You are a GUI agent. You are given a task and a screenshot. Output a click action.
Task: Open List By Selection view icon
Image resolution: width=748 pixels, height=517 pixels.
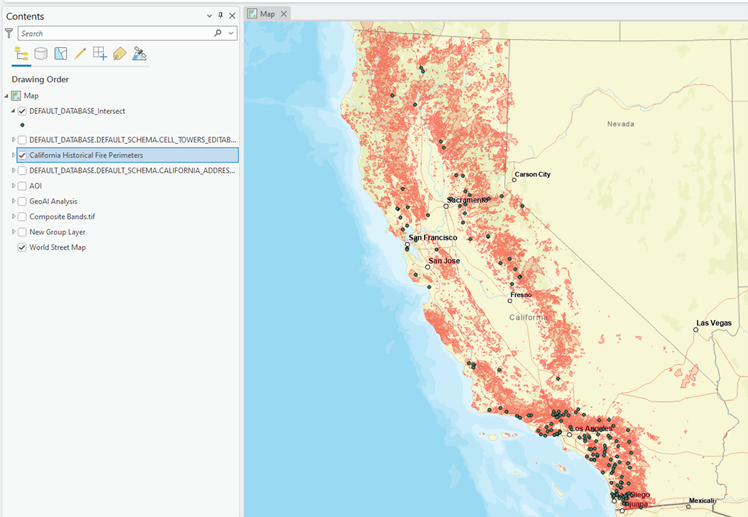point(61,53)
